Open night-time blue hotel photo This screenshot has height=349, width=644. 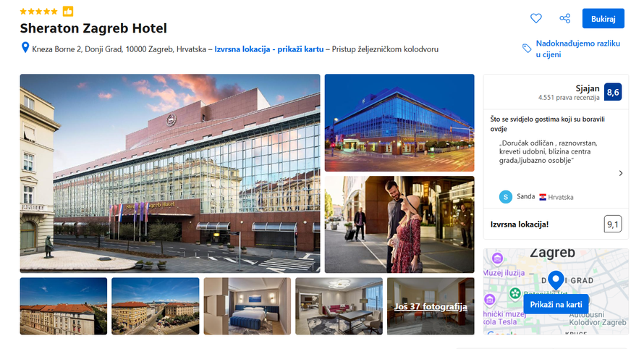(399, 123)
